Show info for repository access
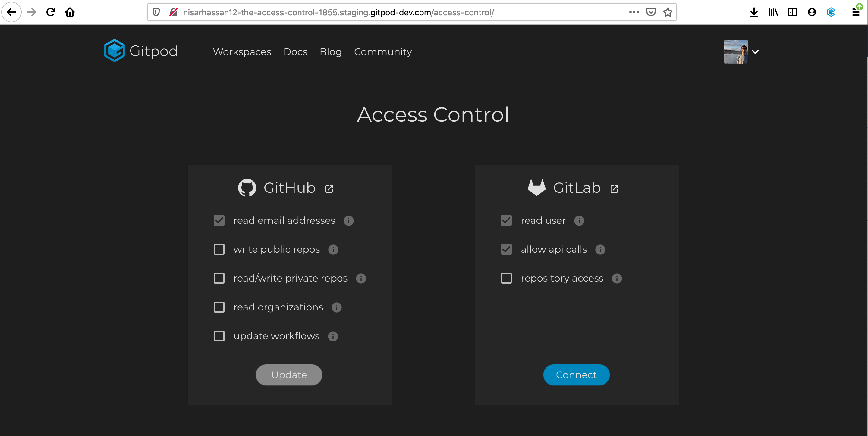This screenshot has height=436, width=868. coord(617,279)
